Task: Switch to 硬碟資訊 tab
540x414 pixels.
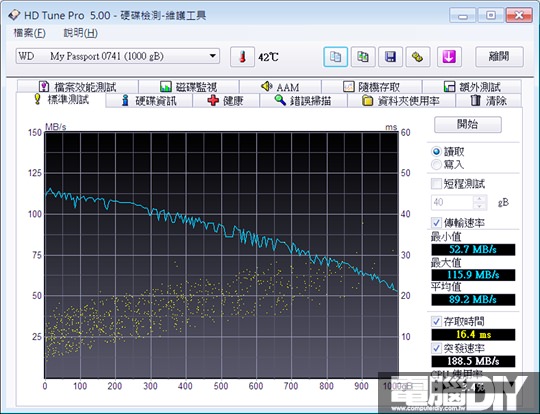Action: point(149,101)
